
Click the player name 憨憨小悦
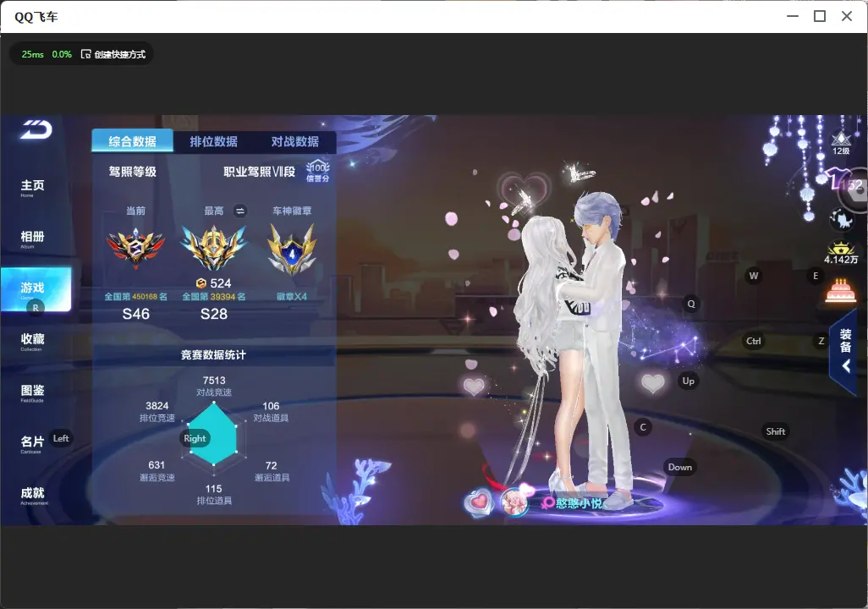pyautogui.click(x=579, y=502)
